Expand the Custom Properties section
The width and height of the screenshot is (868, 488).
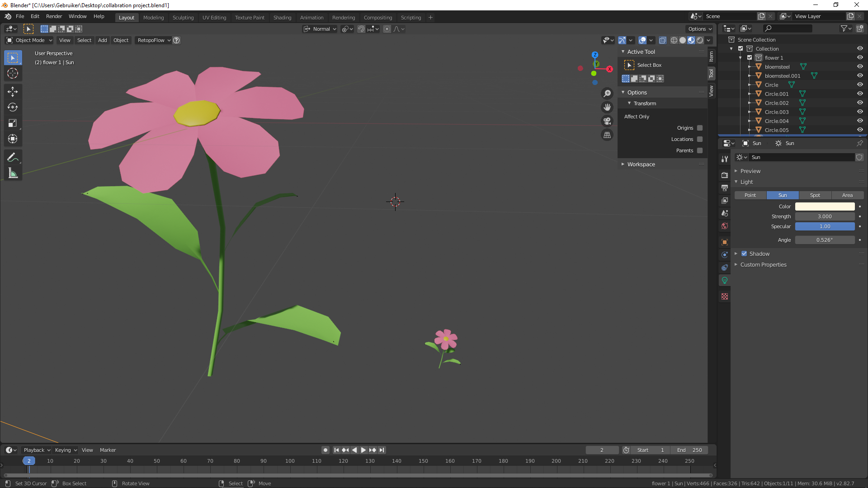pyautogui.click(x=763, y=265)
